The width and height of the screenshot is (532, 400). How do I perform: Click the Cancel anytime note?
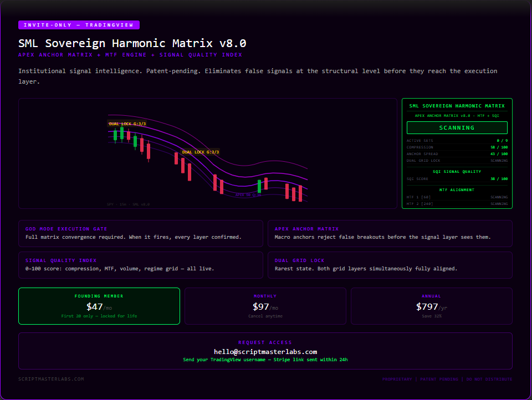coord(265,316)
